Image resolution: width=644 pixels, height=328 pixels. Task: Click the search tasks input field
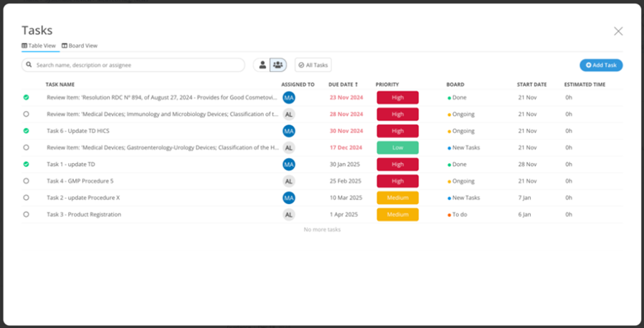pyautogui.click(x=133, y=65)
